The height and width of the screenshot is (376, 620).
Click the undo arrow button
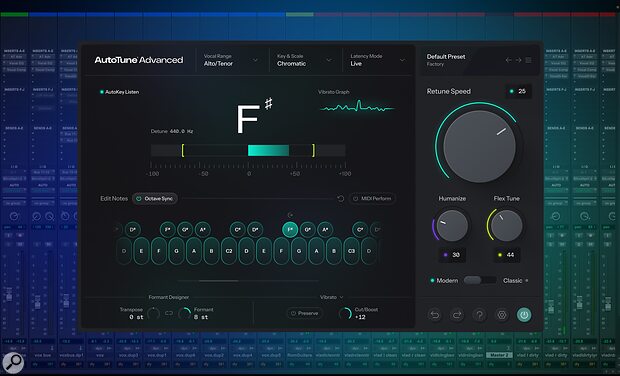(x=435, y=315)
